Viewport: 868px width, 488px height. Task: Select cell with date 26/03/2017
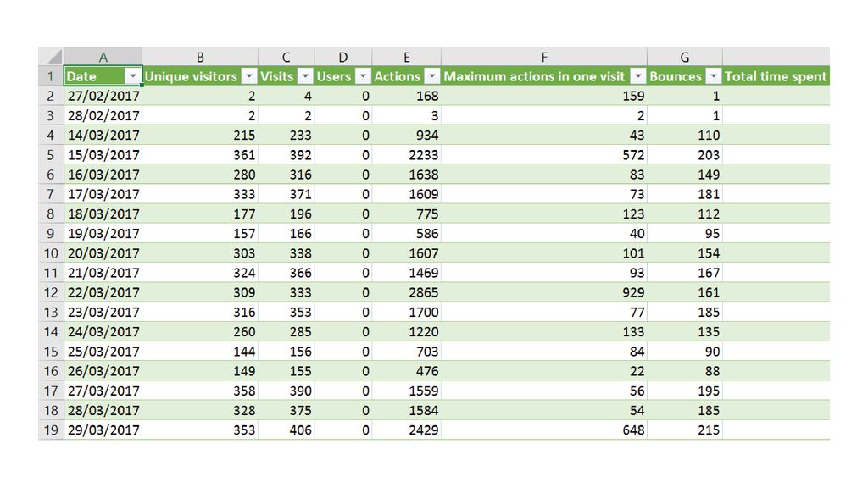(x=103, y=371)
